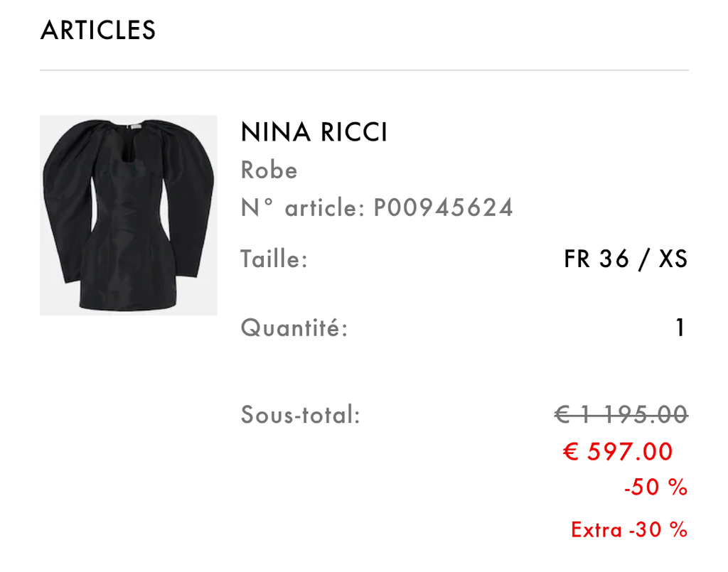Click the Sous-total label
Viewport: 728px width, 572px height.
point(301,414)
